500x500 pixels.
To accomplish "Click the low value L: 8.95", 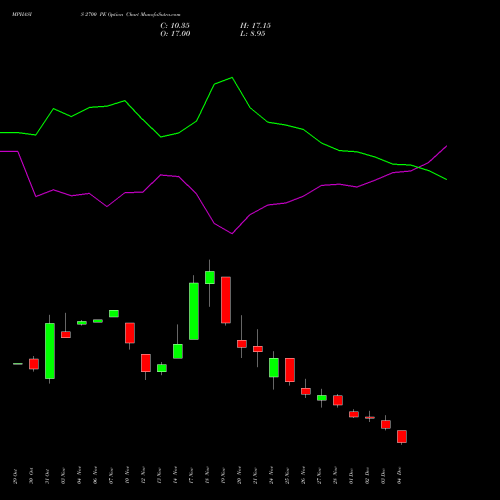I will click(x=253, y=34).
